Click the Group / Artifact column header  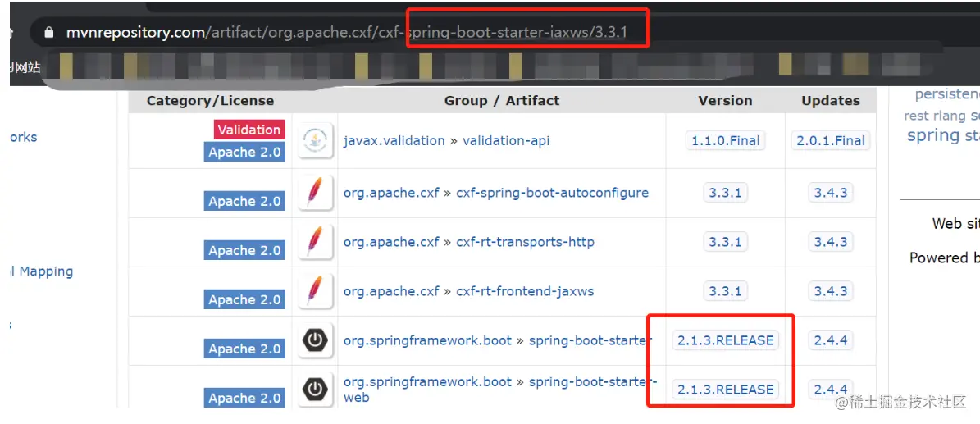[502, 101]
